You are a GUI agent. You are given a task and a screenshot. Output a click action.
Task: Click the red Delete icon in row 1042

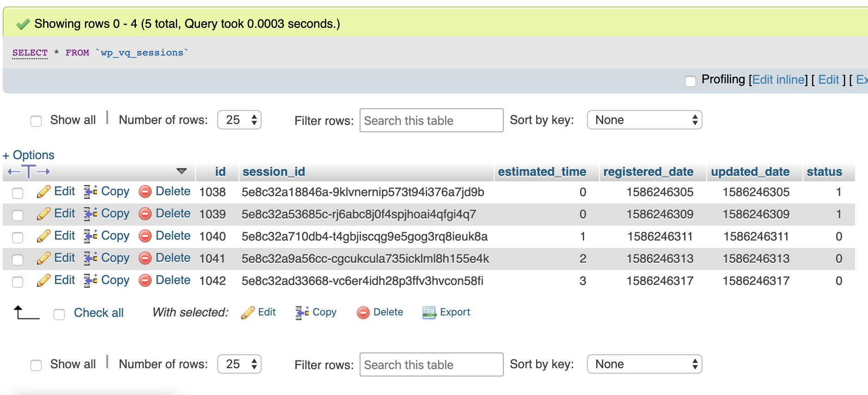tap(145, 280)
